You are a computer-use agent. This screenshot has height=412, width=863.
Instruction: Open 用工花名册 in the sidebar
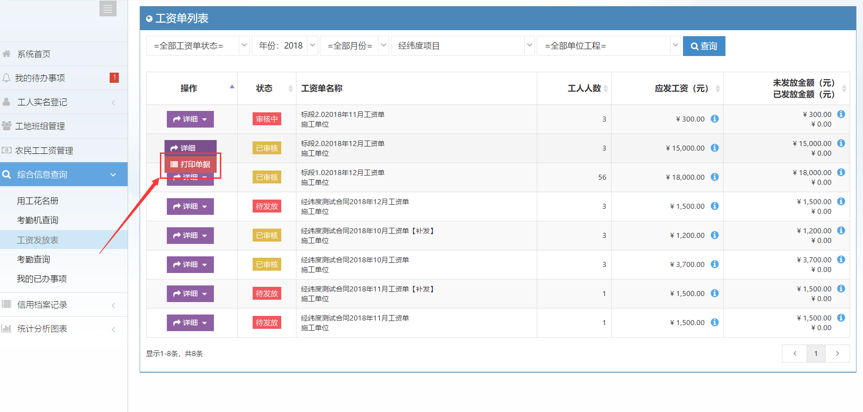coord(38,201)
